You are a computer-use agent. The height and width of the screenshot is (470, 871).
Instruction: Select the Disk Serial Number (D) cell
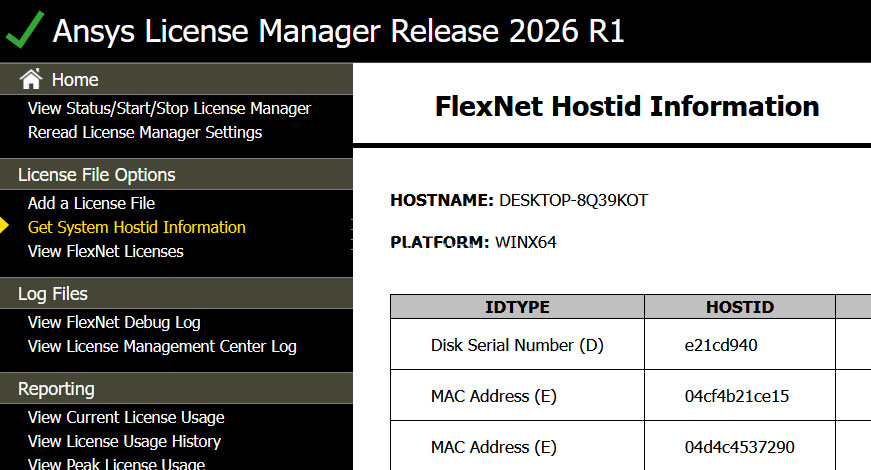tap(517, 345)
